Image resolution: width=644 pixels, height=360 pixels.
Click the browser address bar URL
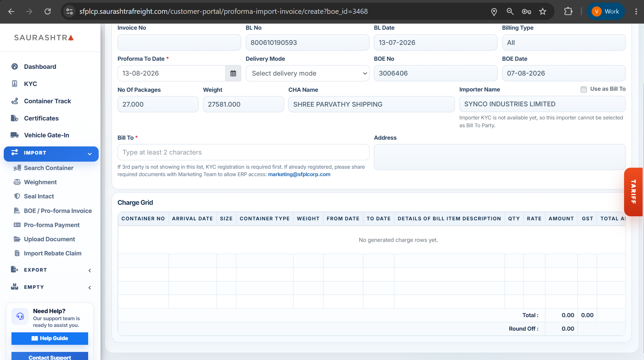tap(223, 11)
